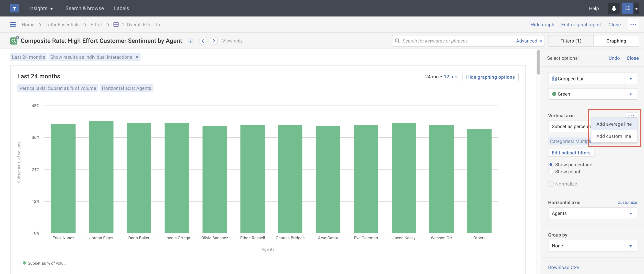The width and height of the screenshot is (644, 274).
Task: Click the notifications bell icon
Action: [614, 8]
